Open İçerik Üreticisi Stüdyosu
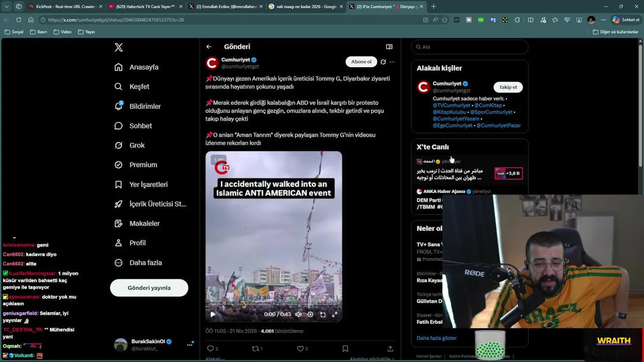This screenshot has height=362, width=644. pyautogui.click(x=150, y=204)
